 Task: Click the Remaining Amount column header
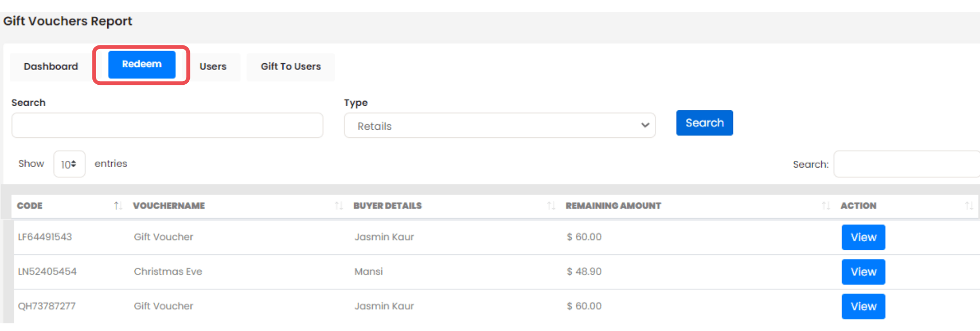613,206
